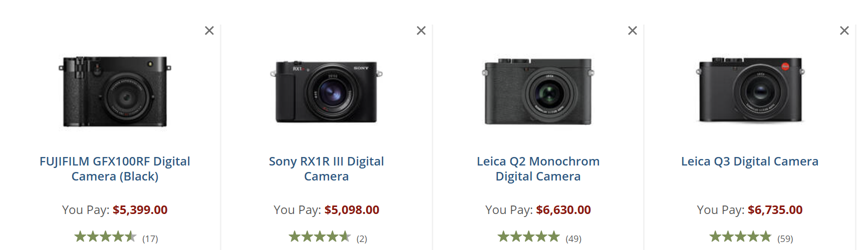The width and height of the screenshot is (868, 250).
Task: Click the star rating for Leica Q2 Monochrom
Action: point(528,236)
